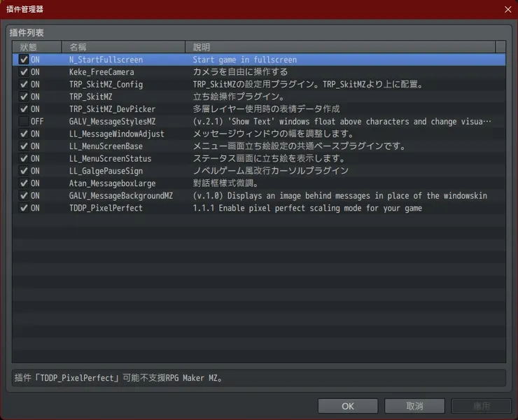
Task: Close the 插件管理器 dialog window
Action: pyautogui.click(x=508, y=9)
